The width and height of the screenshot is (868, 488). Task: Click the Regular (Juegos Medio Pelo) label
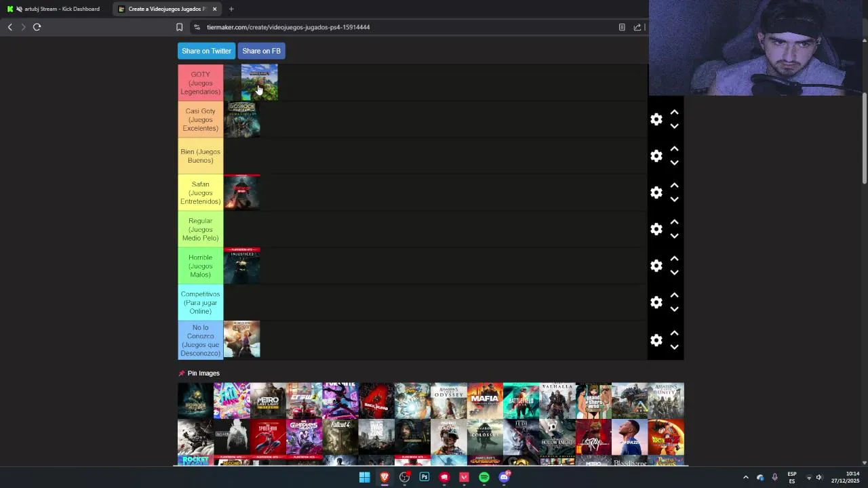coord(200,229)
